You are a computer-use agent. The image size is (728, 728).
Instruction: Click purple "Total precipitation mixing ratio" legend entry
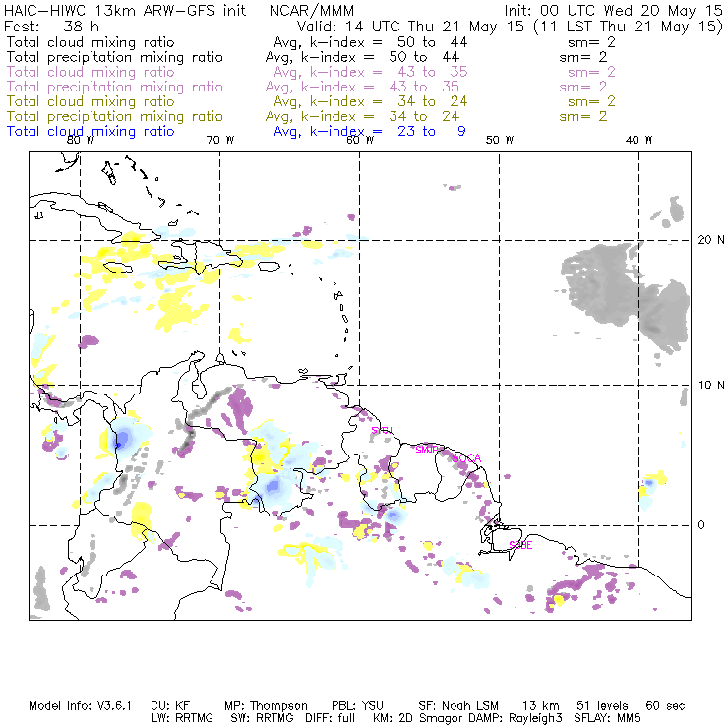coord(115,87)
